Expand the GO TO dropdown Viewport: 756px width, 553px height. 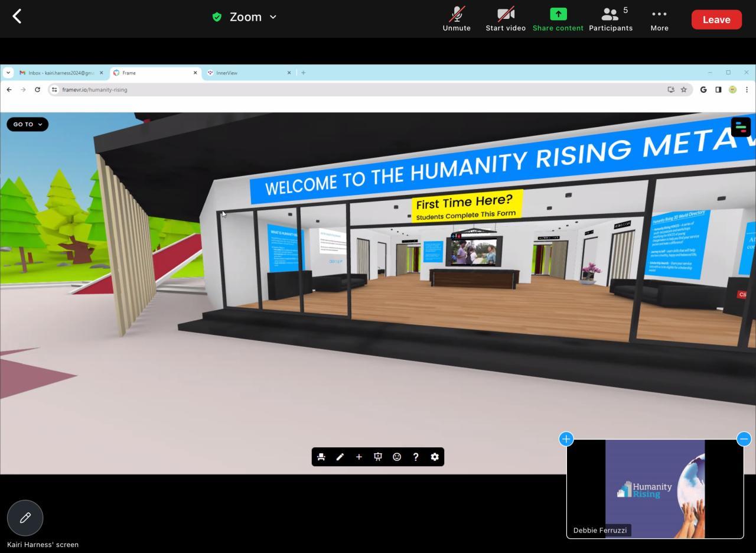27,124
